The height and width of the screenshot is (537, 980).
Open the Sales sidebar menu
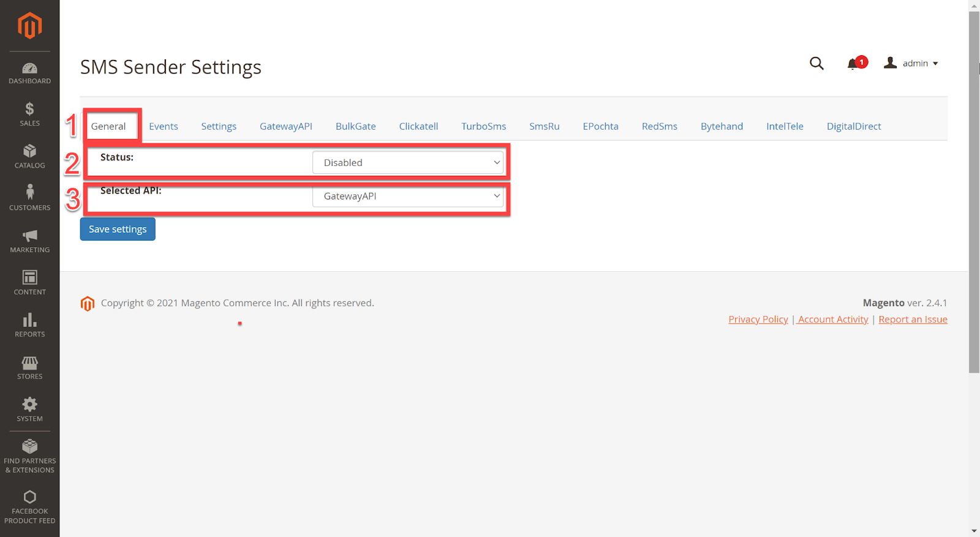29,115
